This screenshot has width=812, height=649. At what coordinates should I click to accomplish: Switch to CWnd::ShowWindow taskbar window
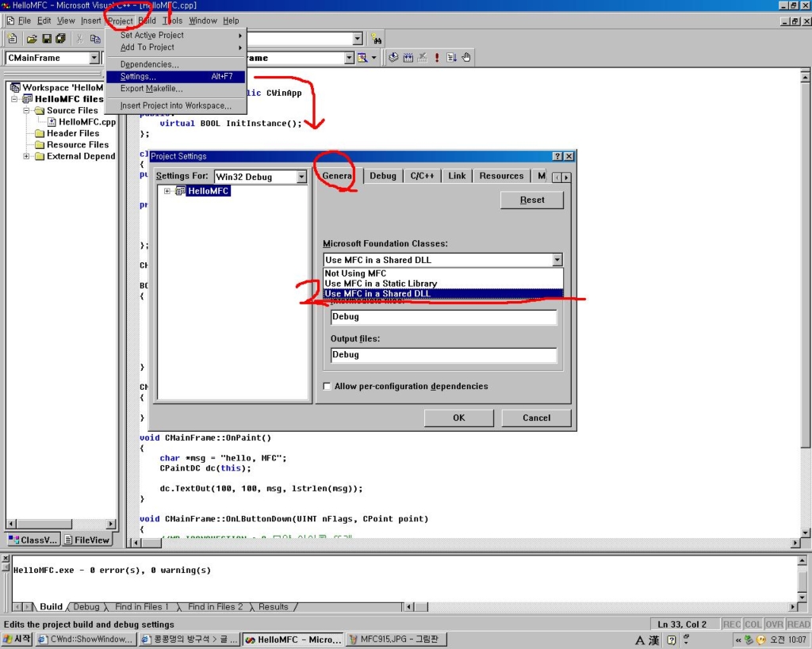pyautogui.click(x=86, y=639)
